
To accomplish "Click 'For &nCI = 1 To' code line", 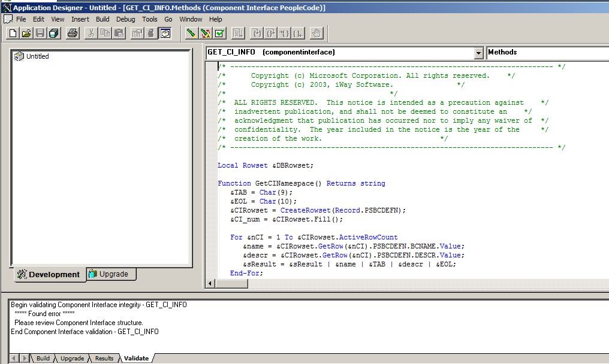I will tap(314, 237).
